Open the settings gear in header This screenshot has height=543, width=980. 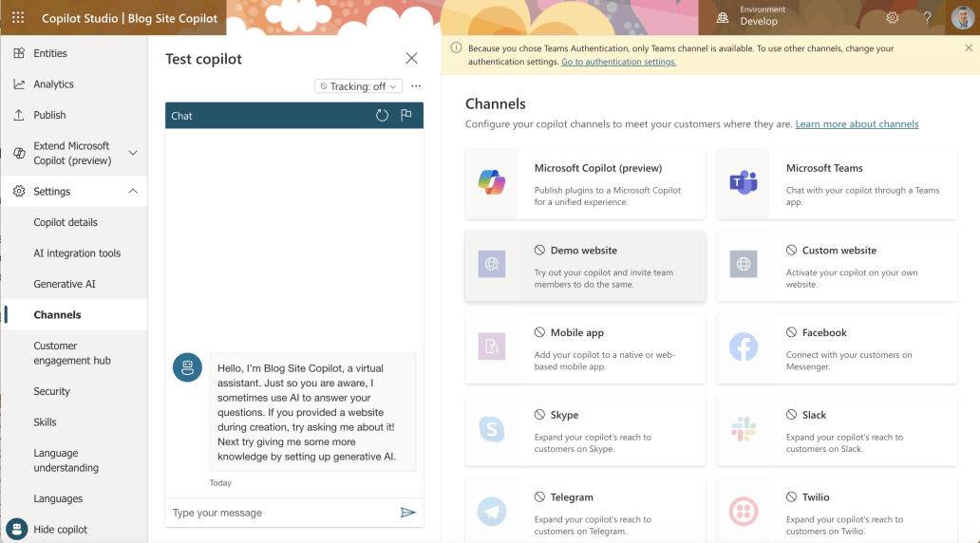(x=892, y=17)
